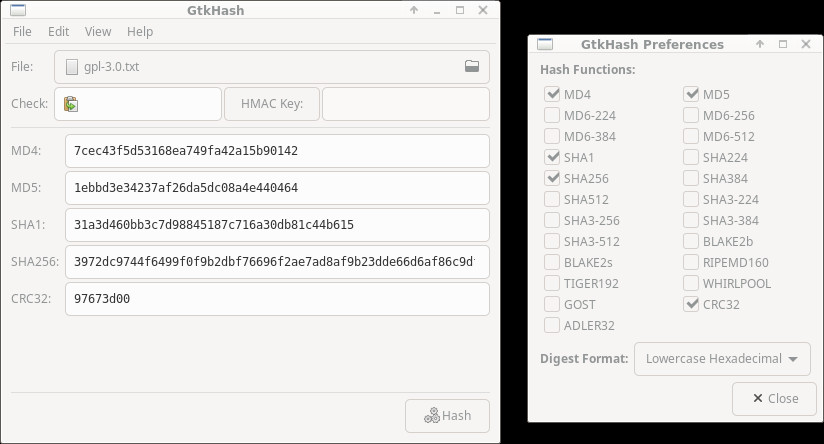824x444 pixels.
Task: Click the document icon next to gpl-3.0.txt
Action: click(x=71, y=67)
